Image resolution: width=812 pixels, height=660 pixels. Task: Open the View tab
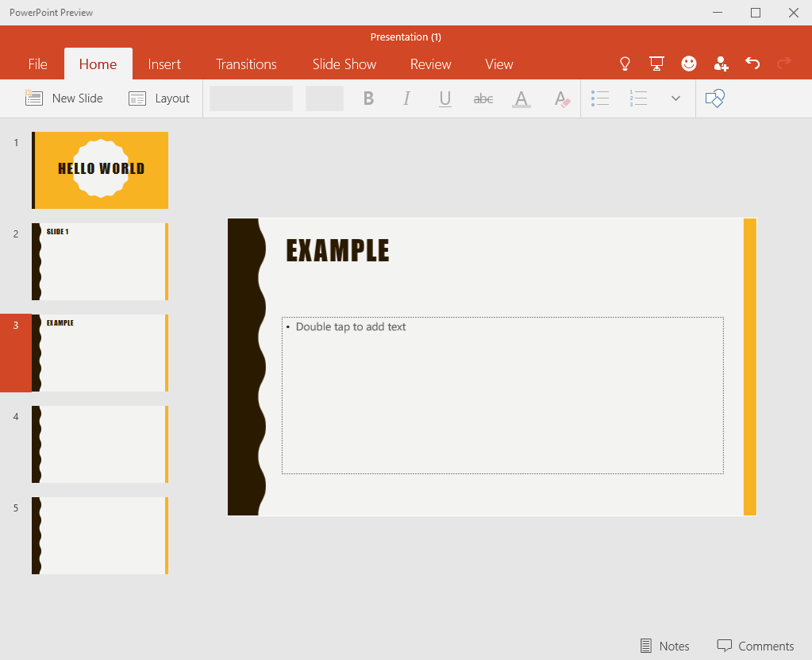click(x=498, y=64)
